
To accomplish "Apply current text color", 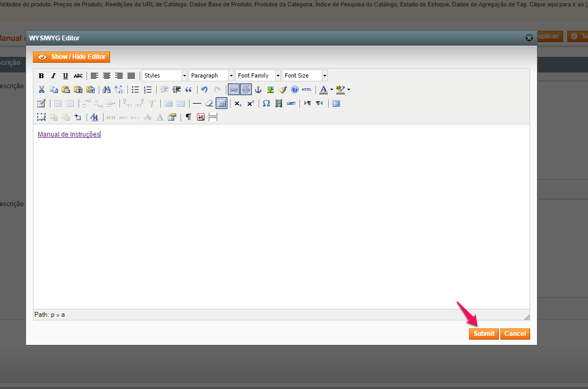I will coord(323,89).
